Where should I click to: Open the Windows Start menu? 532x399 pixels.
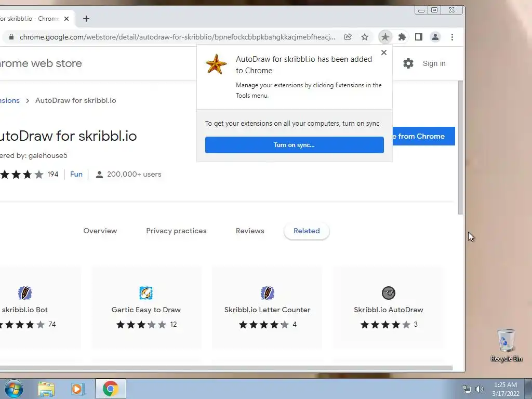tap(14, 389)
